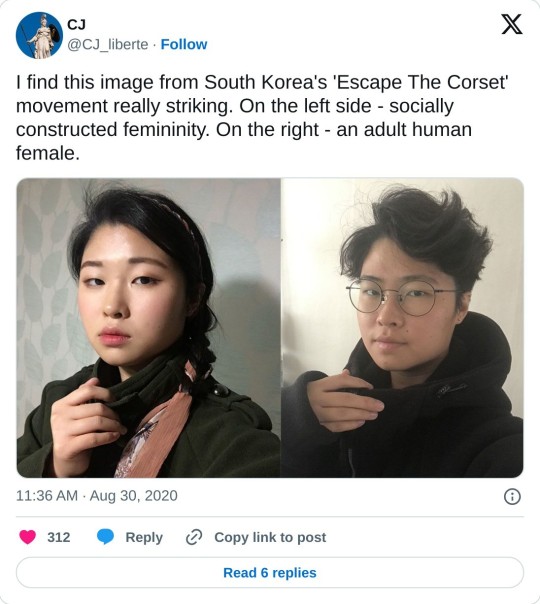
Task: Click the Aug 30, 2020 date
Action: point(134,496)
